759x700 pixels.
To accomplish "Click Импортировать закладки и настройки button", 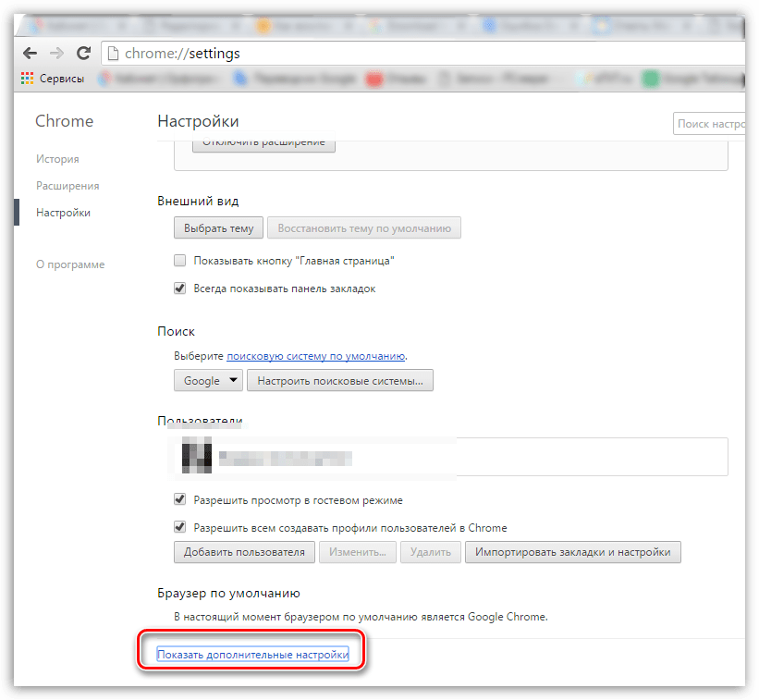I will [573, 552].
